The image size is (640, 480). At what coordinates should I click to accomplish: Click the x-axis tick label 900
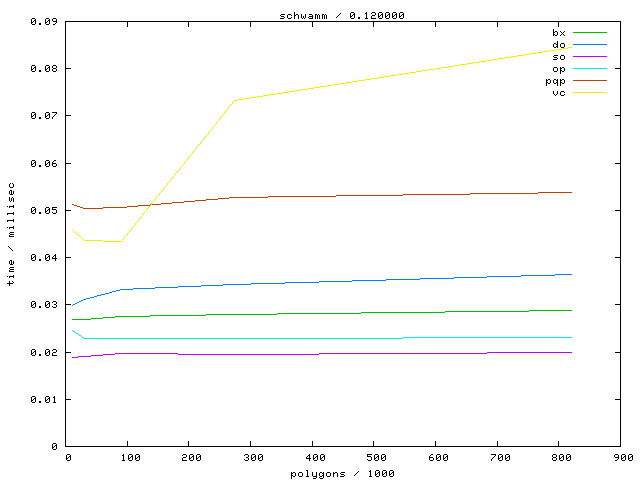click(x=622, y=458)
